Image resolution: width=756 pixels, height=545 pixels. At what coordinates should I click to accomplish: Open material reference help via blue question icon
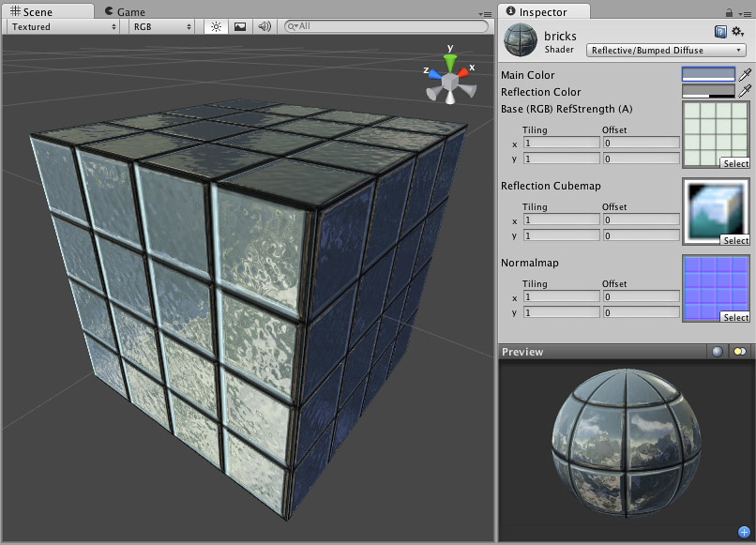[718, 31]
